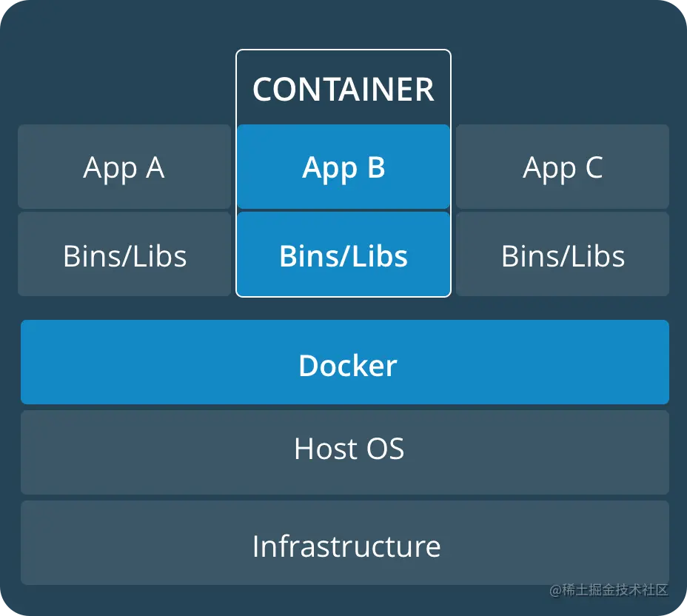The height and width of the screenshot is (616, 687).
Task: Click the bold "App B" text
Action: pyautogui.click(x=343, y=168)
